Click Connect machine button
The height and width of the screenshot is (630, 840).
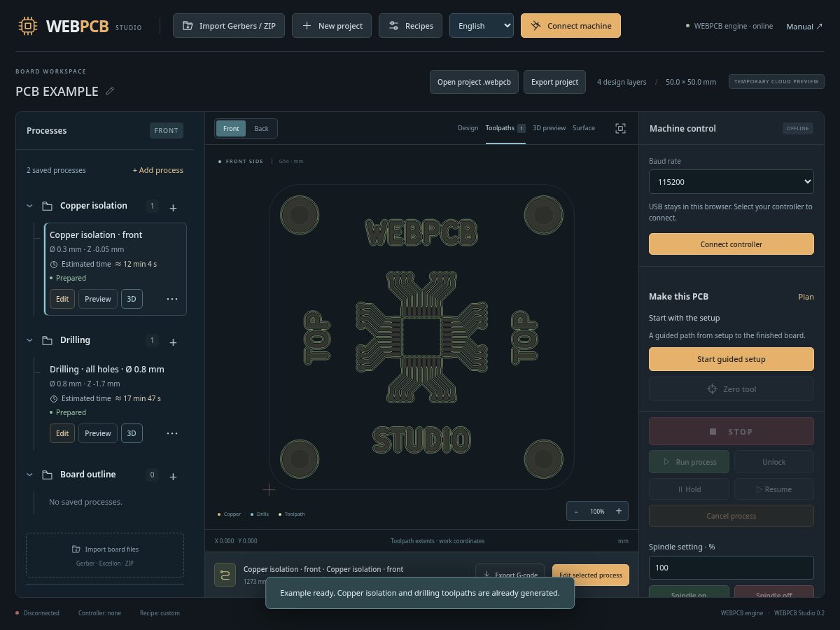click(570, 26)
